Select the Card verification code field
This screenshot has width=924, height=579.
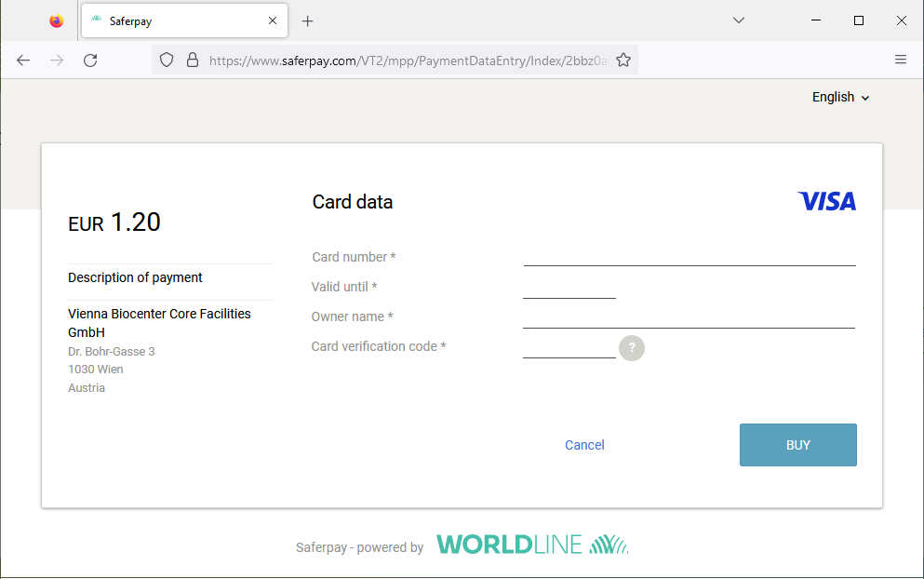pos(569,346)
